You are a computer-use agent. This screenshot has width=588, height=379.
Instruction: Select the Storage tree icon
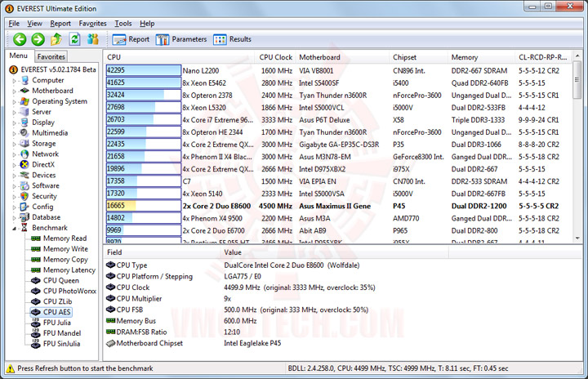[x=24, y=143]
